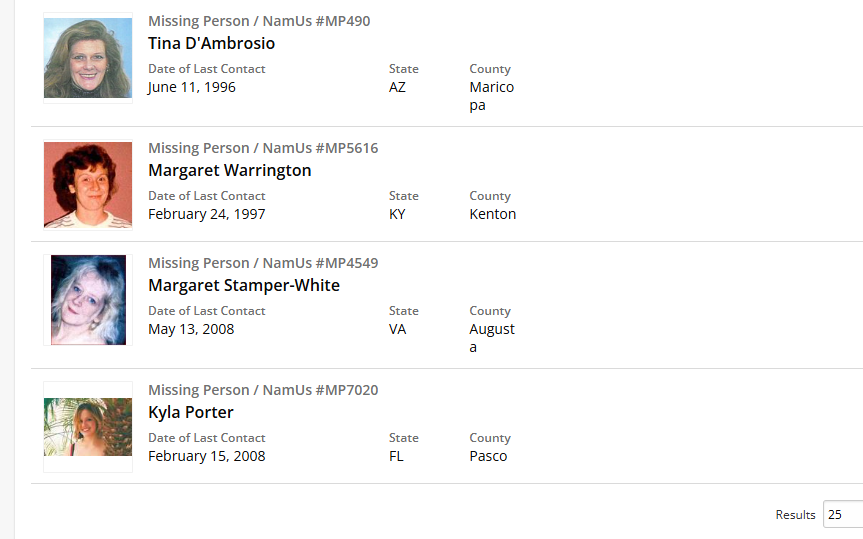Click the NamUs #MP5616 case label
Image resolution: width=863 pixels, height=539 pixels.
pos(263,148)
